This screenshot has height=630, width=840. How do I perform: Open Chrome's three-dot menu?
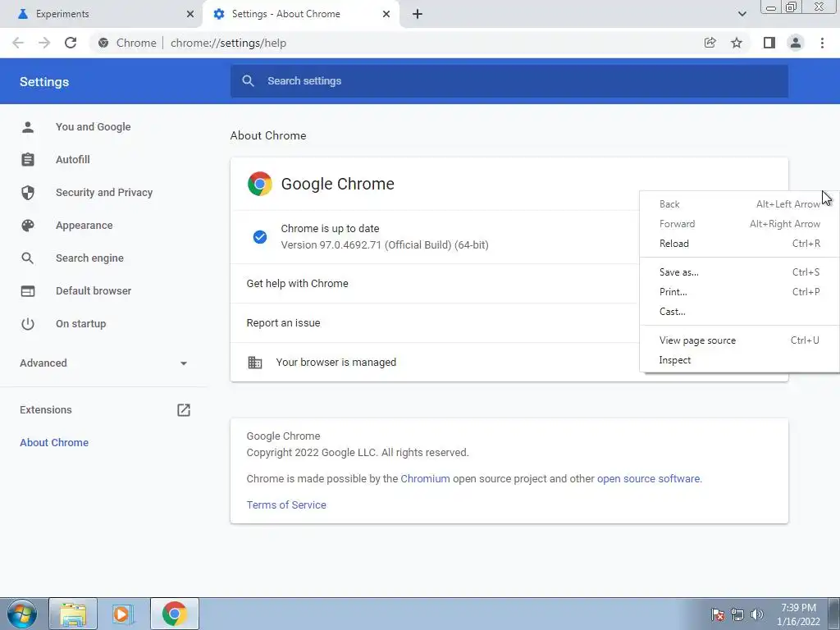822,43
